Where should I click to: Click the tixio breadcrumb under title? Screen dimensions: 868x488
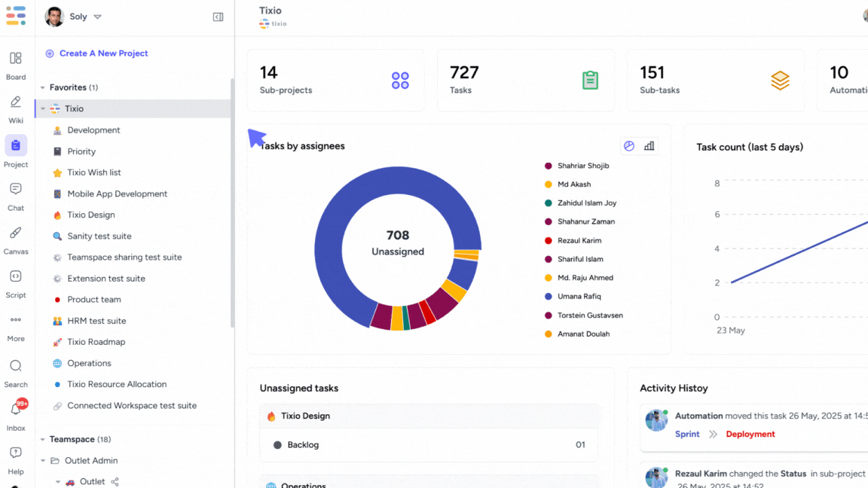click(x=273, y=24)
